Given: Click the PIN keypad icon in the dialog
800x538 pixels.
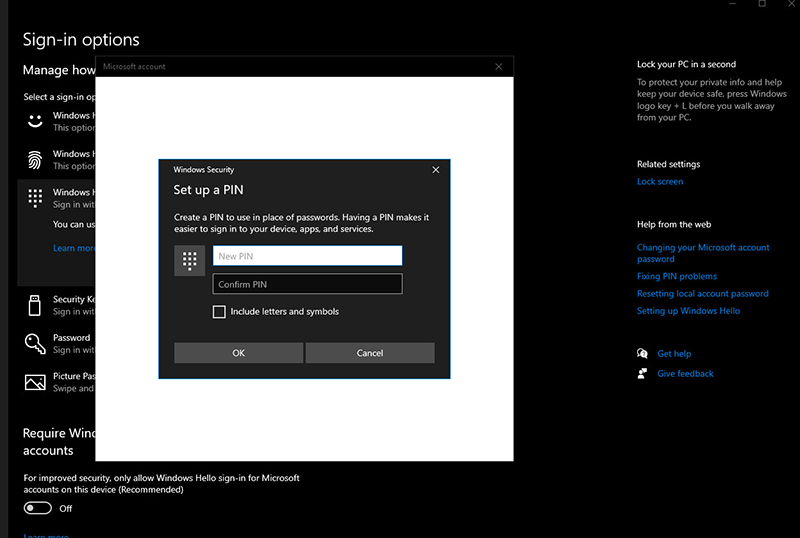Looking at the screenshot, I should (189, 261).
